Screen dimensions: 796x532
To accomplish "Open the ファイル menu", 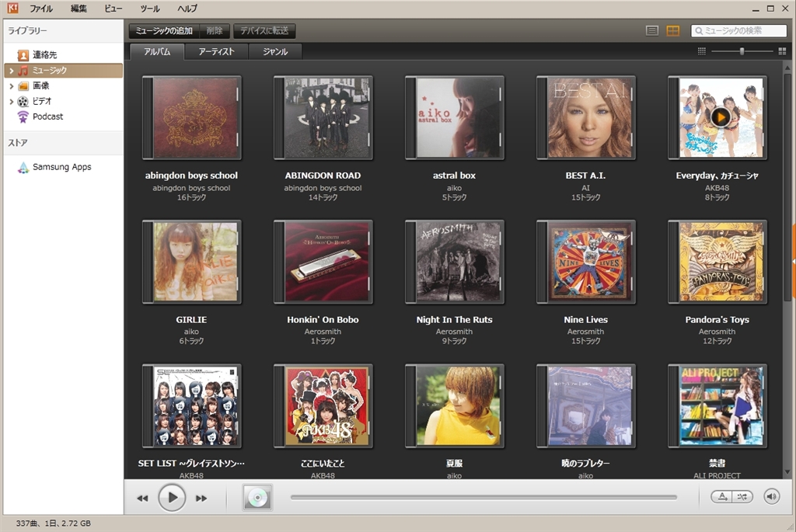I will pos(41,9).
